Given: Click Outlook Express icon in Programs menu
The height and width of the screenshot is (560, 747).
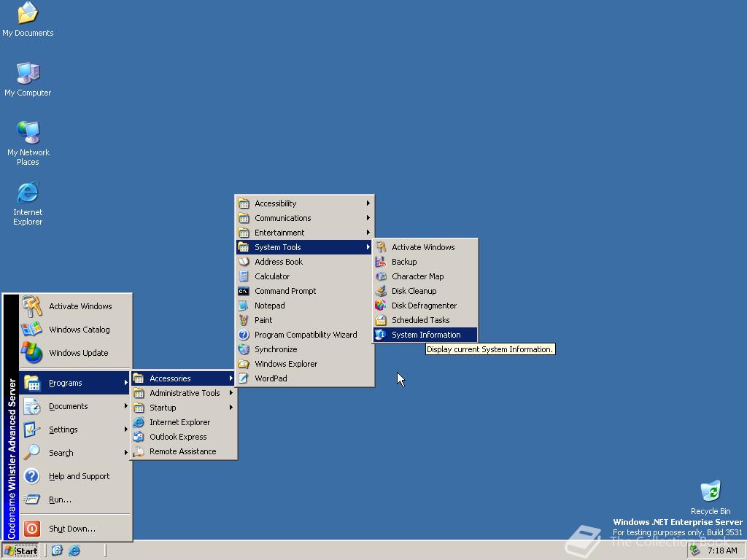Looking at the screenshot, I should coord(139,437).
